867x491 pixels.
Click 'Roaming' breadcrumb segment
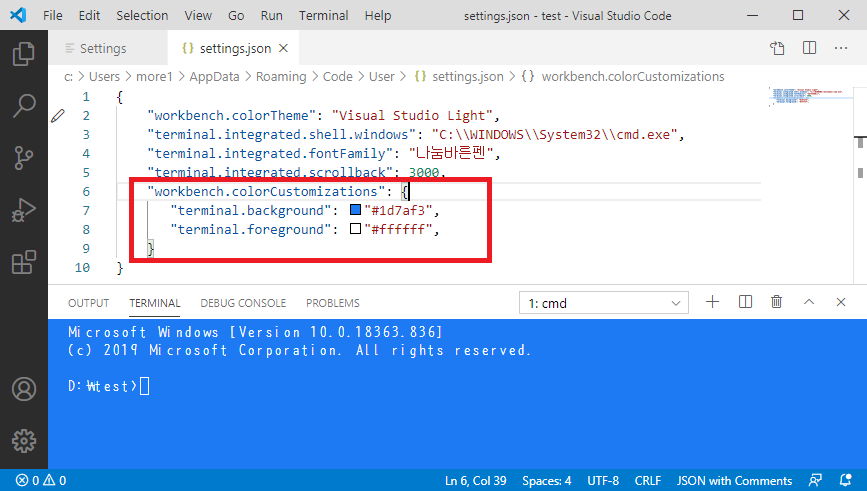281,76
